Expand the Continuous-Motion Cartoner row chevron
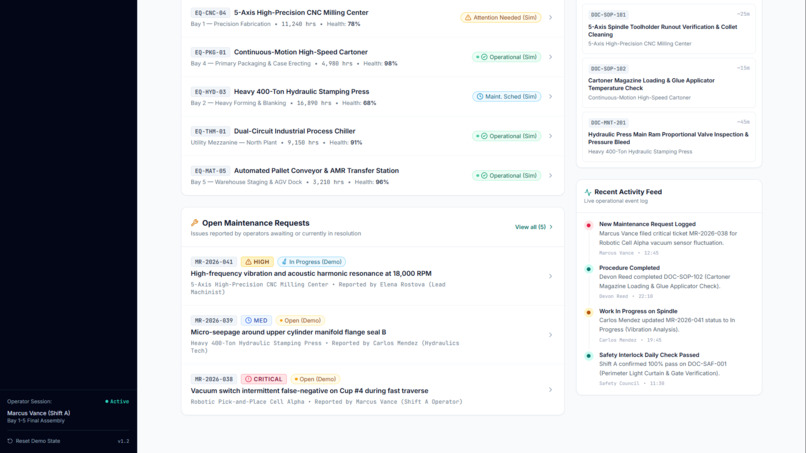The width and height of the screenshot is (806, 453). point(551,57)
